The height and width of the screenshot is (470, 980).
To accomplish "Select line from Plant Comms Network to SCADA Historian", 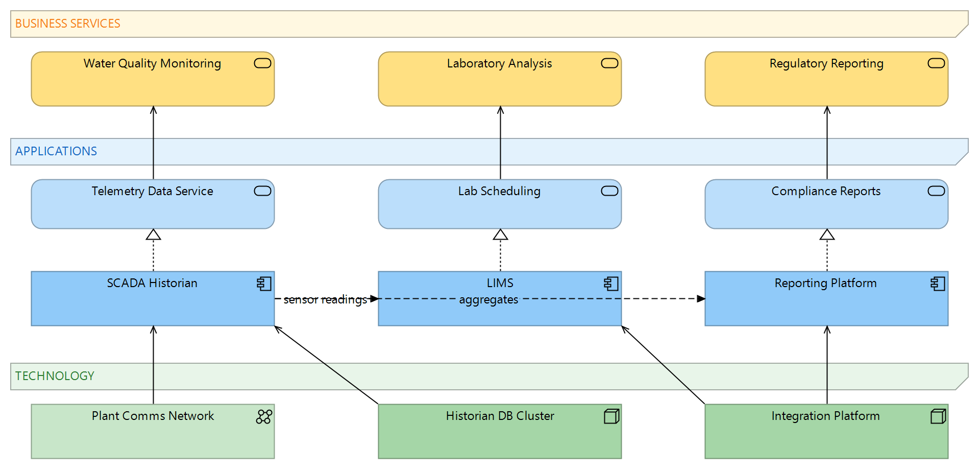I will coord(153,365).
